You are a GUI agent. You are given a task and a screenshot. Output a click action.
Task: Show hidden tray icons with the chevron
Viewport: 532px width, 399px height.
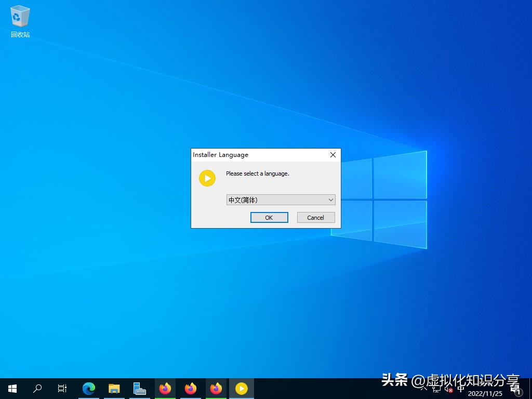(425, 390)
